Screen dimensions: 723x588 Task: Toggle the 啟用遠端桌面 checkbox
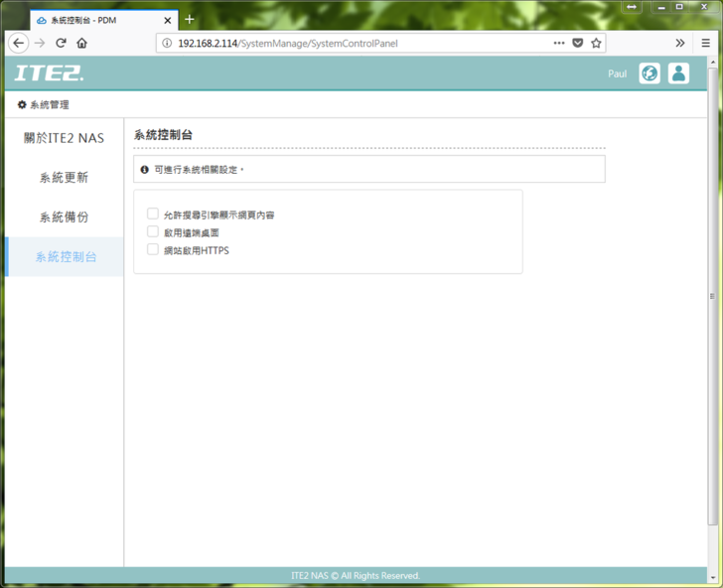click(x=153, y=231)
